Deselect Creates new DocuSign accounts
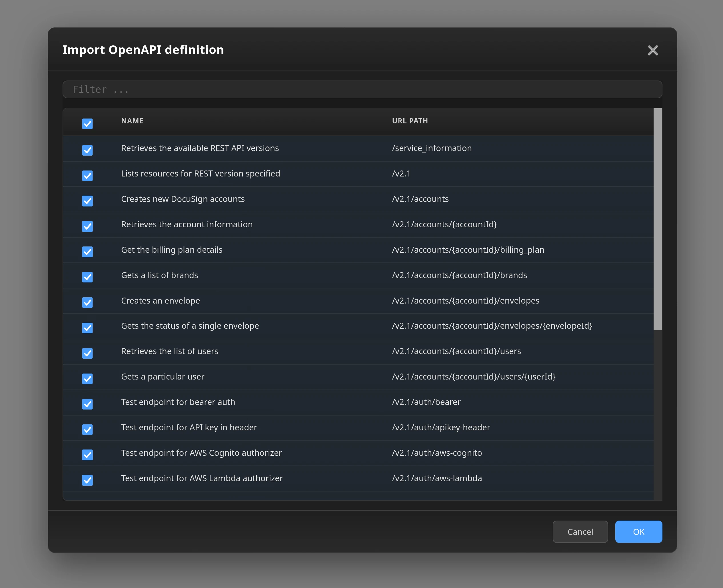 click(x=87, y=201)
